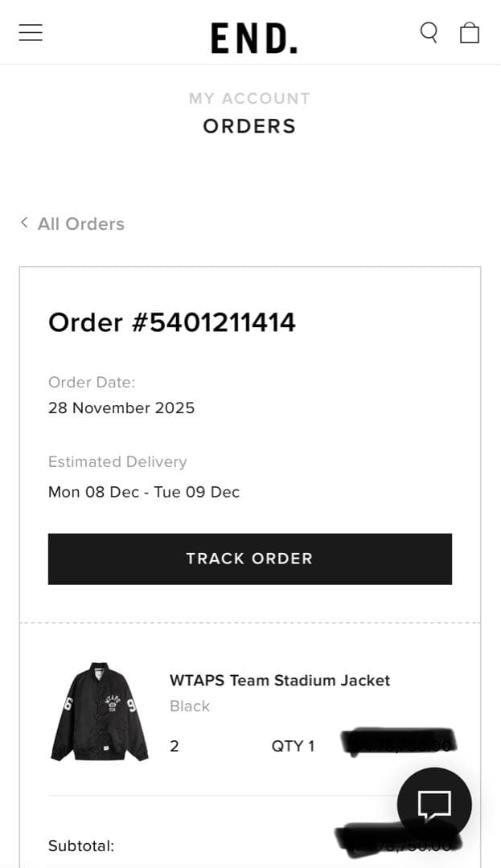Go back using the All Orders link
The image size is (501, 868).
tap(80, 223)
